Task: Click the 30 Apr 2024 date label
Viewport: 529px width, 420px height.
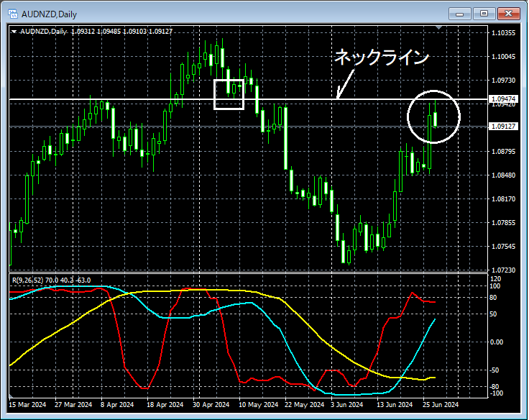Action: [x=211, y=404]
